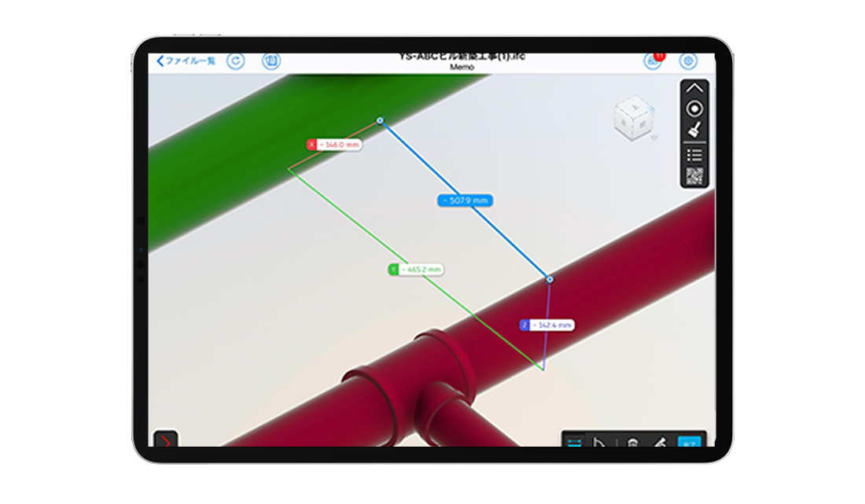The height and width of the screenshot is (504, 865).
Task: Go back to ファイル一覧 file list
Action: click(x=186, y=61)
